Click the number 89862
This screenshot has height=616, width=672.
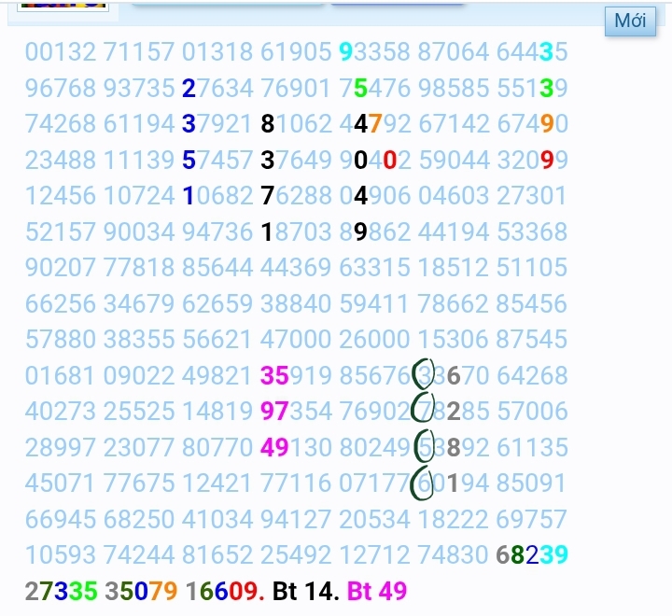[x=374, y=231]
